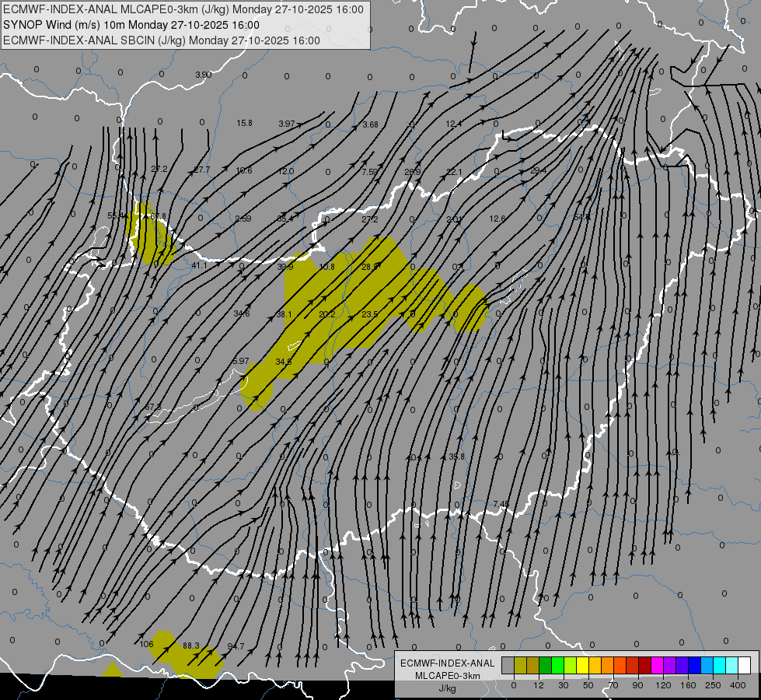Screen dimensions: 761x700
Task: Select the map value 38.1
Action: [x=284, y=314]
